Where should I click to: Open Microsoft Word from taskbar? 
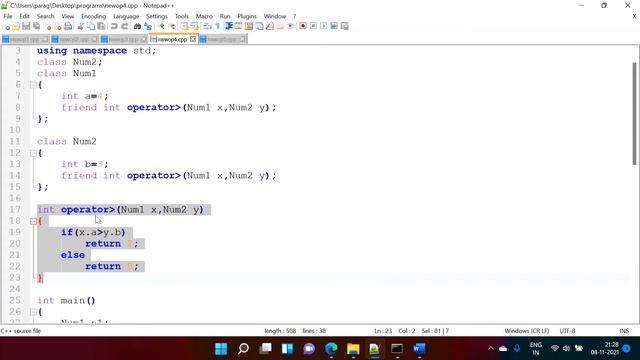419,349
